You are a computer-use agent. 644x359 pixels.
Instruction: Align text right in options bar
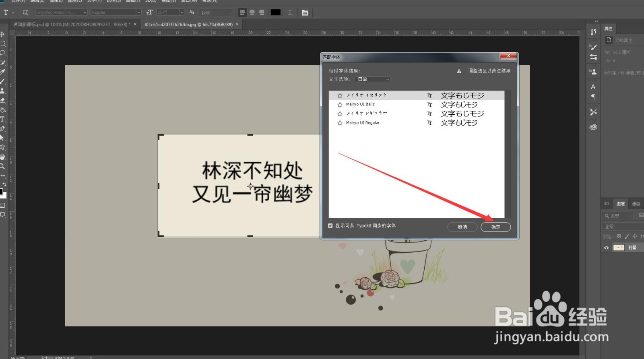coord(262,12)
